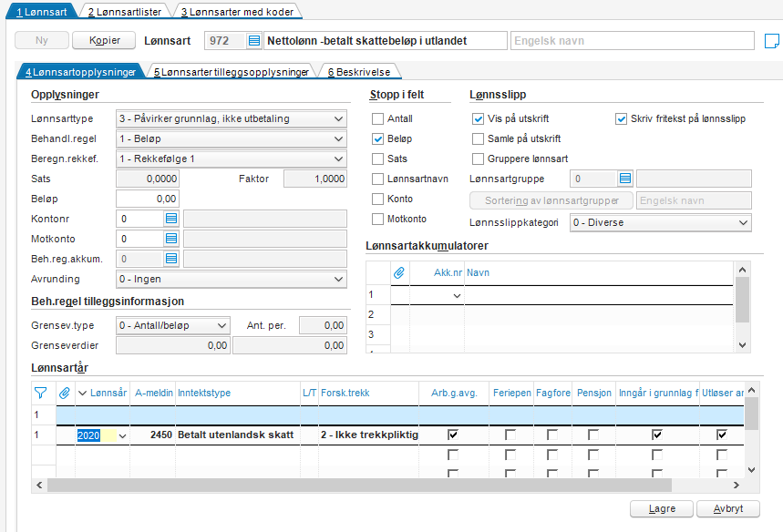Switch to the Lønnsartlister tab
The image size is (783, 532).
pos(125,12)
